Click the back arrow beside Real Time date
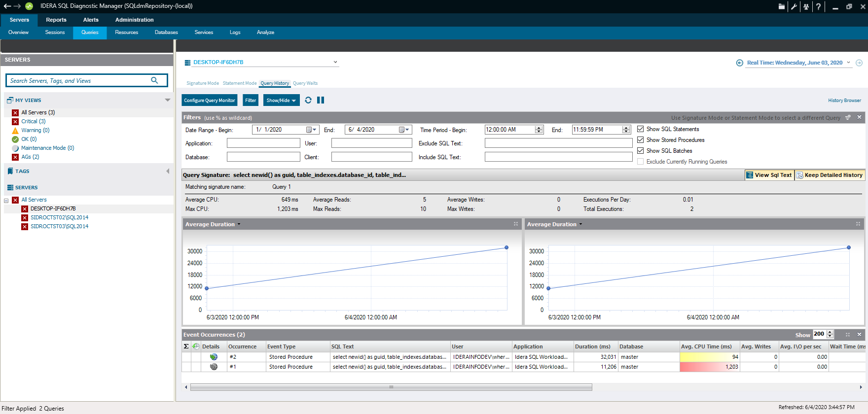The width and height of the screenshot is (868, 414). tap(739, 63)
